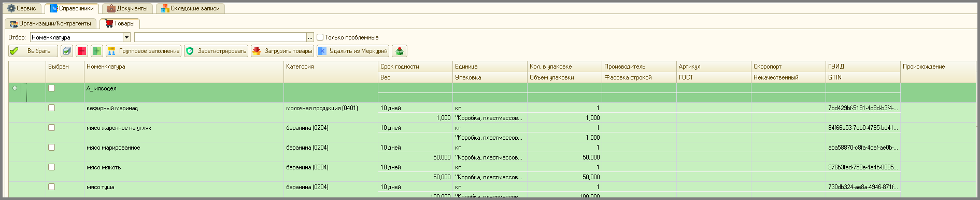Click the Сервис gear icon
Image resolution: width=980 pixels, height=200 pixels.
click(x=11, y=8)
